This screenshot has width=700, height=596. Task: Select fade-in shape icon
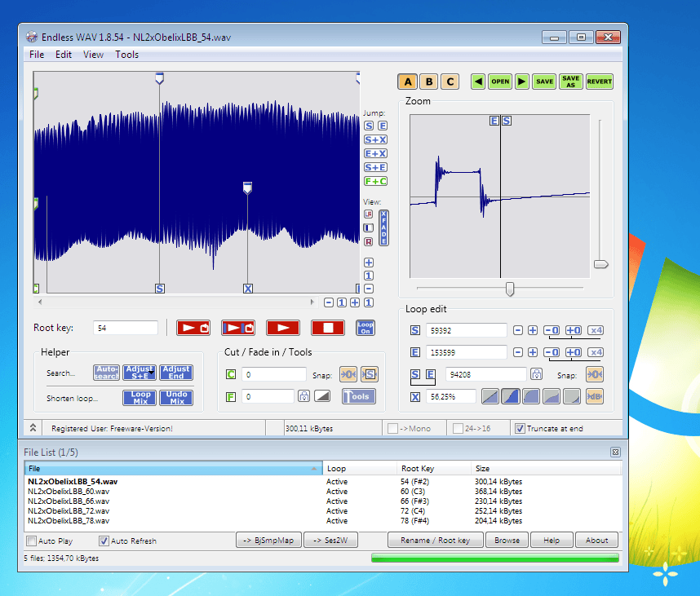click(322, 396)
